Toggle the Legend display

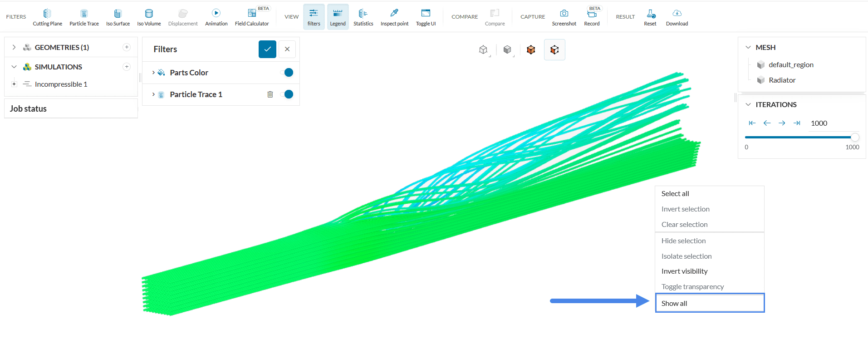click(x=338, y=17)
